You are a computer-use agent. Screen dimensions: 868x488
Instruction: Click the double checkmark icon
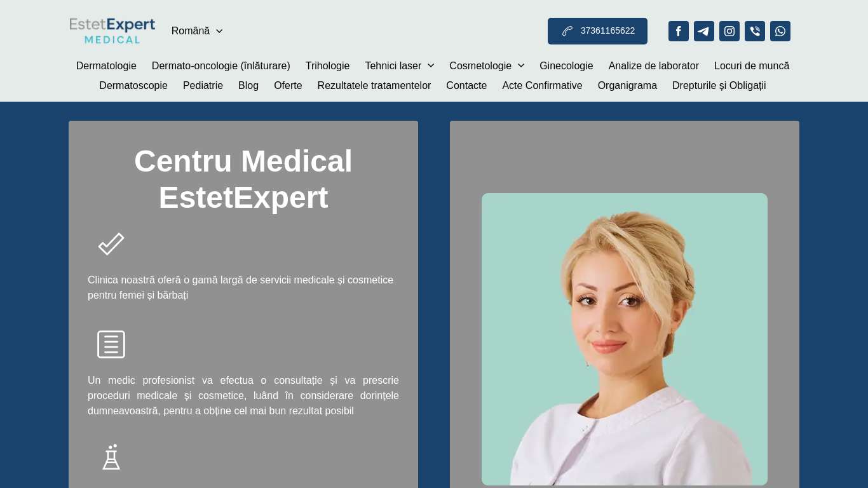click(x=111, y=244)
